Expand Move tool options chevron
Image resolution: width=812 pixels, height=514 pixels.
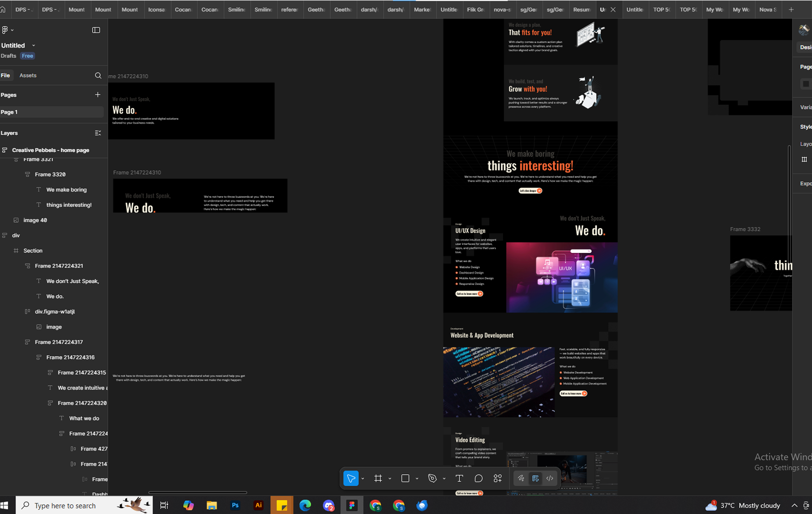(363, 479)
